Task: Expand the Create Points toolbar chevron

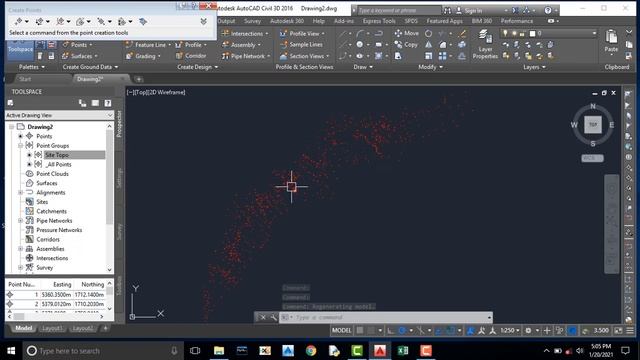Action: 203,21
